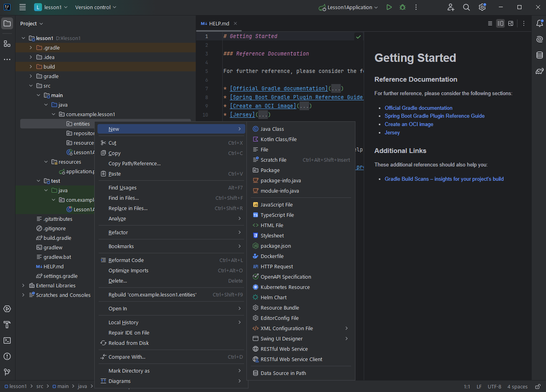
Task: Open the More Actions menu beside the Debug button
Action: click(x=416, y=7)
